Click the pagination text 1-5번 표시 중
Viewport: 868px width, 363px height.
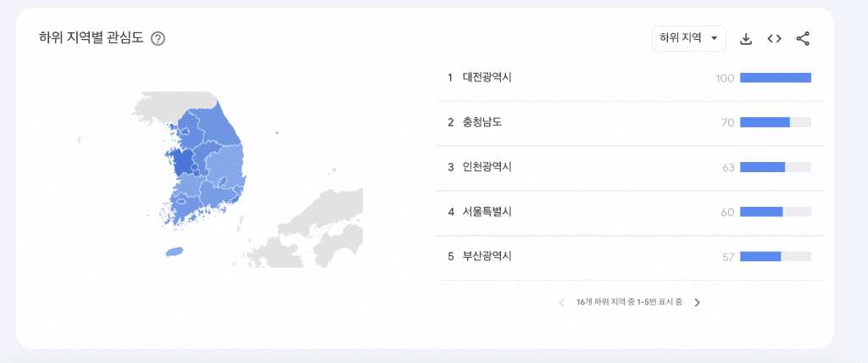pyautogui.click(x=659, y=303)
